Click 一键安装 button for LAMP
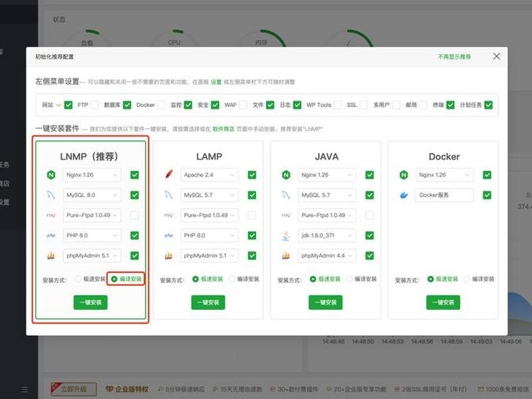This screenshot has height=399, width=532. coord(208,303)
